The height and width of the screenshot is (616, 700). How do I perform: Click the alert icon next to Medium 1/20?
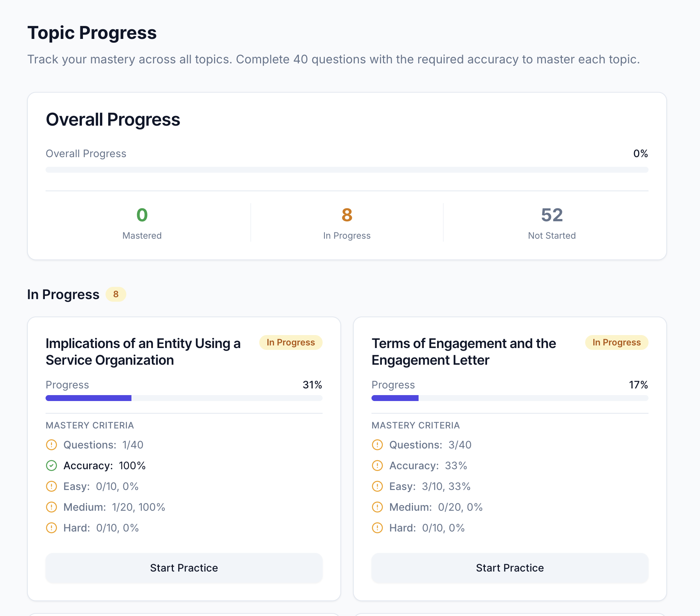[x=51, y=507]
